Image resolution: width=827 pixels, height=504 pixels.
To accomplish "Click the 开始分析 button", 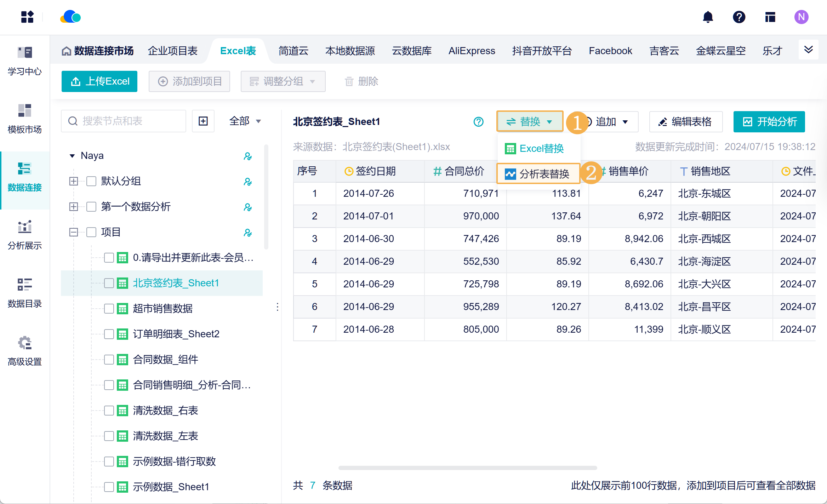I will [x=769, y=122].
